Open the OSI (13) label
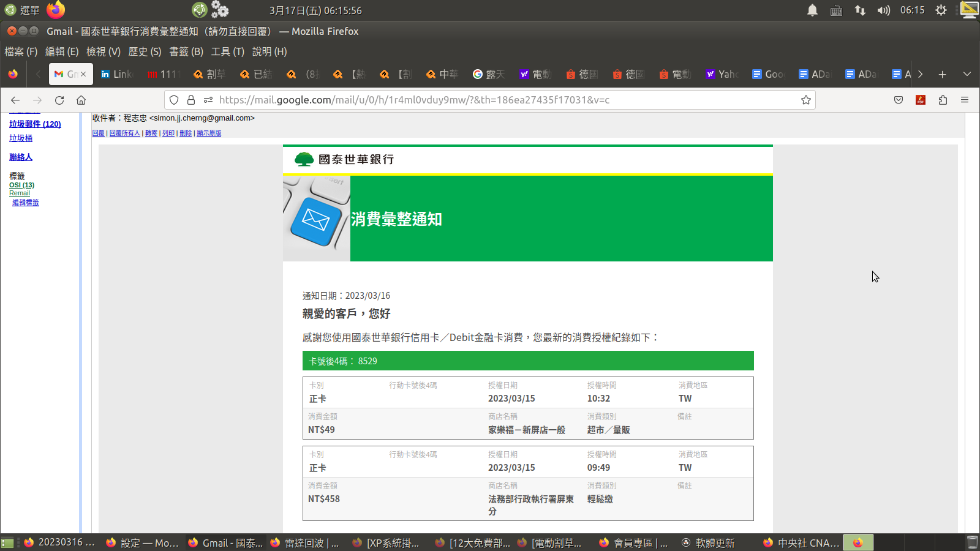Image resolution: width=980 pixels, height=551 pixels. (21, 185)
